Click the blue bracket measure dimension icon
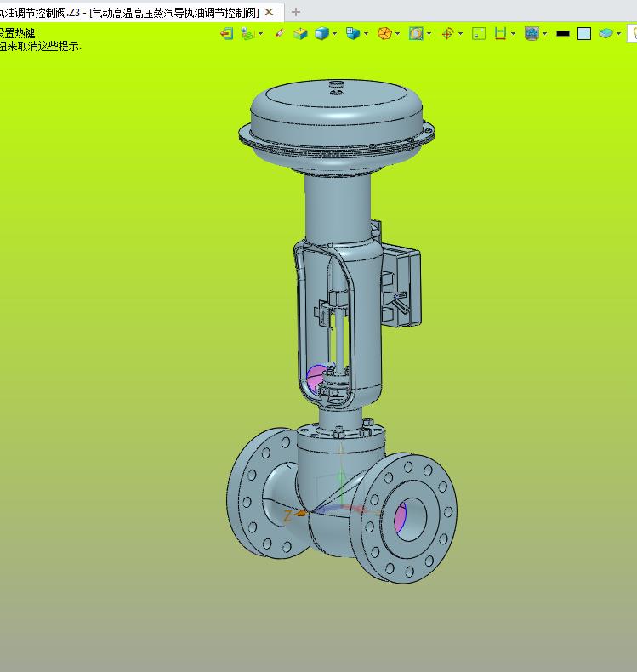 tap(500, 33)
